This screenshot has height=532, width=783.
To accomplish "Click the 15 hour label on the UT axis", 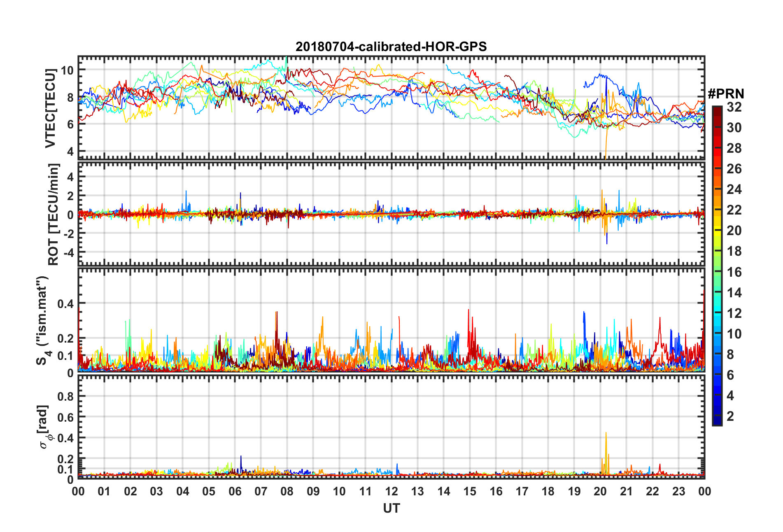I will (x=470, y=491).
